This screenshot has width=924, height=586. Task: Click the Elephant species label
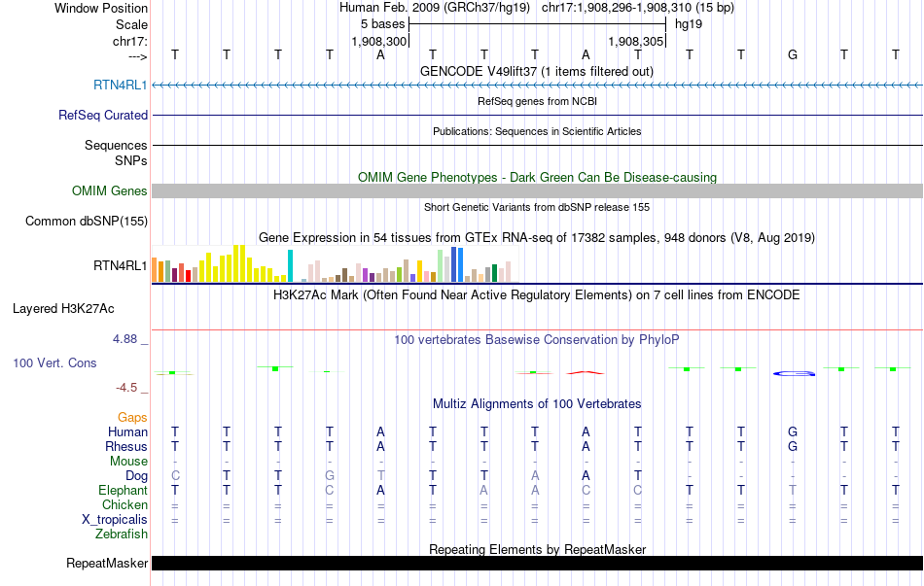[124, 491]
